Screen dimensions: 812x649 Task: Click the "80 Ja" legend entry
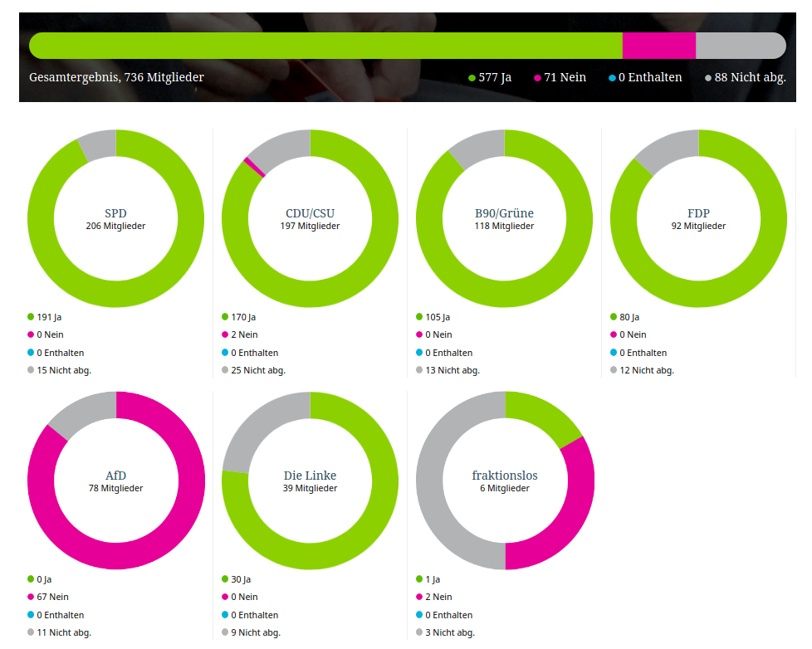[625, 317]
